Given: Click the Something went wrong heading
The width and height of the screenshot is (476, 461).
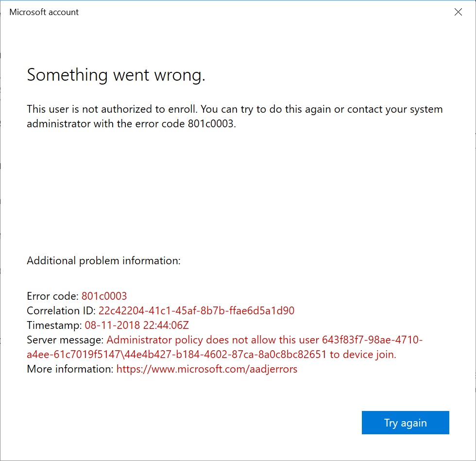Looking at the screenshot, I should point(116,76).
